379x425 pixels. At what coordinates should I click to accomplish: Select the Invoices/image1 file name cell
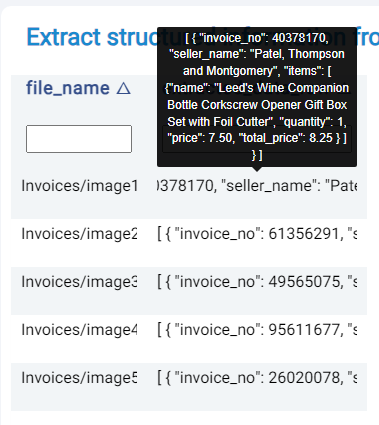tap(79, 186)
